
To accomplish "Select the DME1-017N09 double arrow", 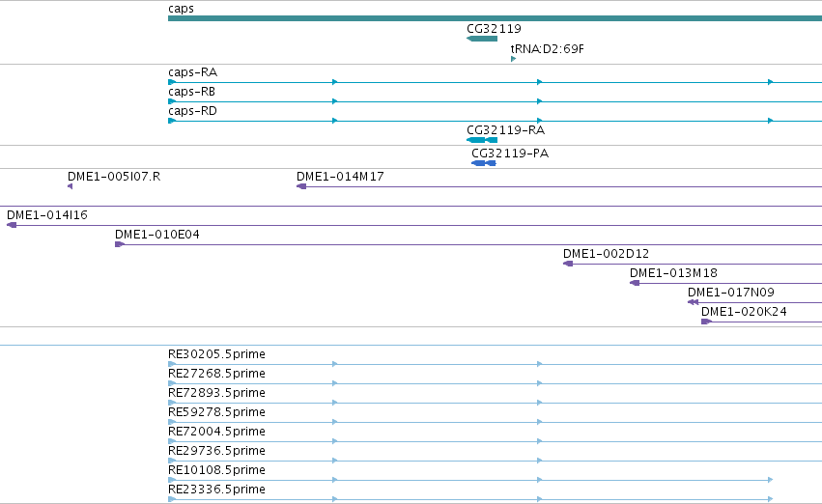I will point(693,303).
